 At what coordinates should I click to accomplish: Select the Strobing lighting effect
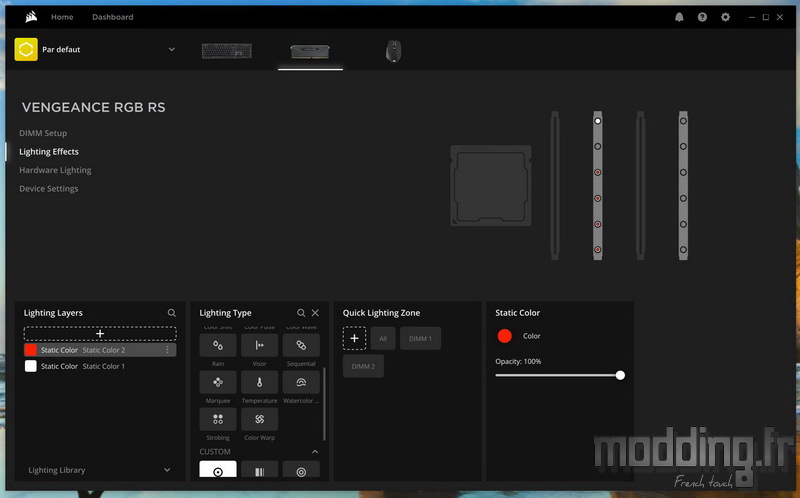click(218, 419)
